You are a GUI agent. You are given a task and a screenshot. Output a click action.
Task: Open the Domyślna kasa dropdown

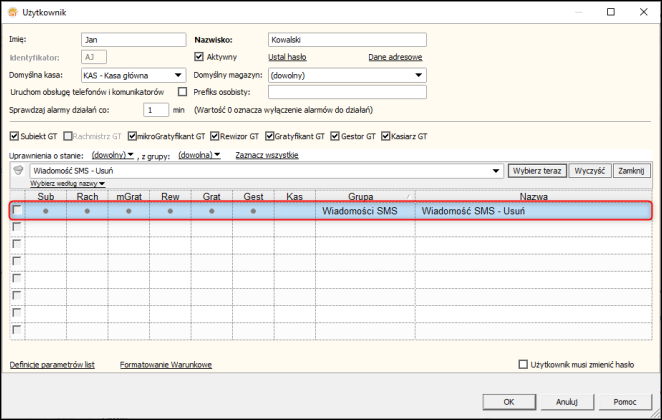(178, 75)
